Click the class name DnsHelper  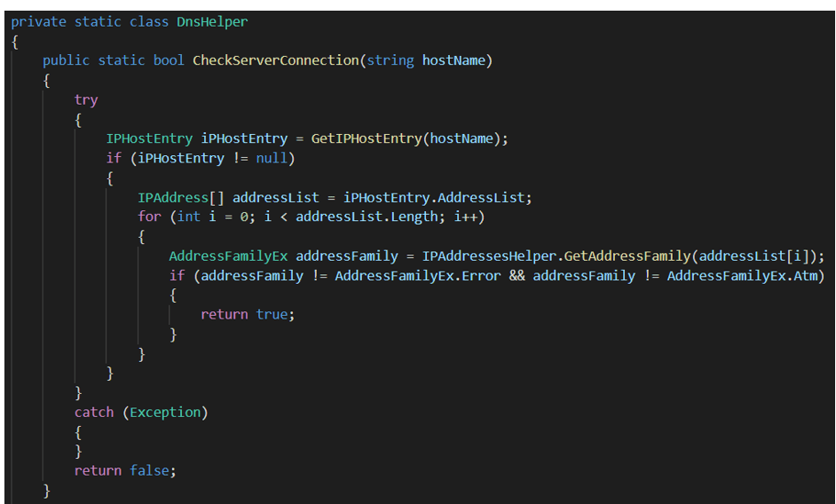tap(212, 22)
